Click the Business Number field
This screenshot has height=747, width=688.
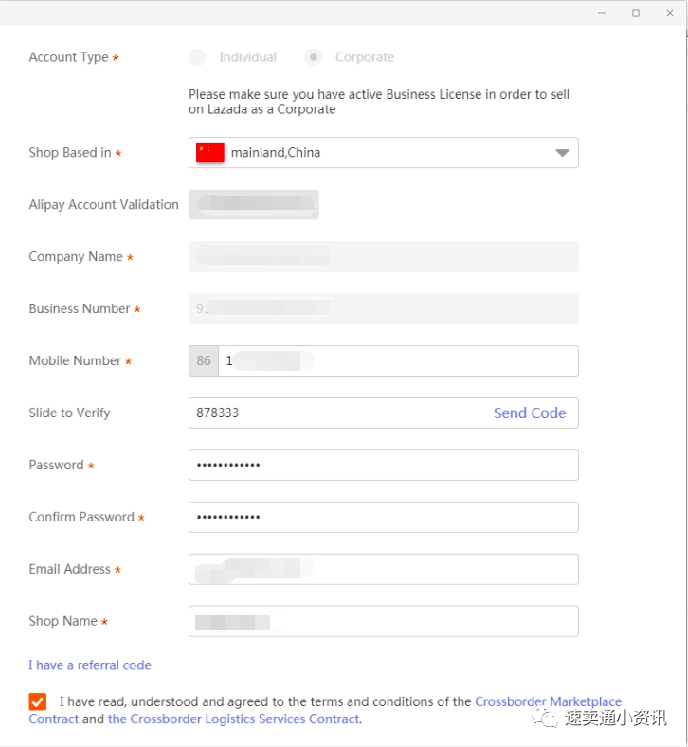coord(384,308)
